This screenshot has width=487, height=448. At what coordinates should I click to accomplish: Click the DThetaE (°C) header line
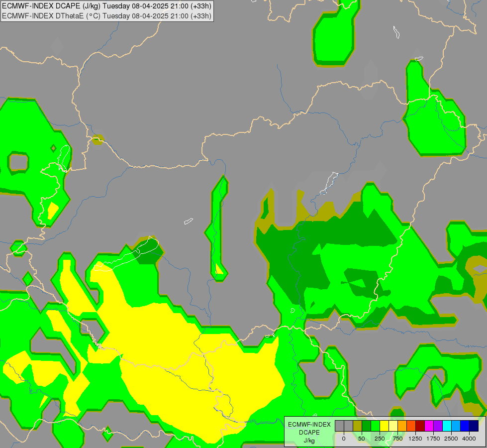pos(107,16)
